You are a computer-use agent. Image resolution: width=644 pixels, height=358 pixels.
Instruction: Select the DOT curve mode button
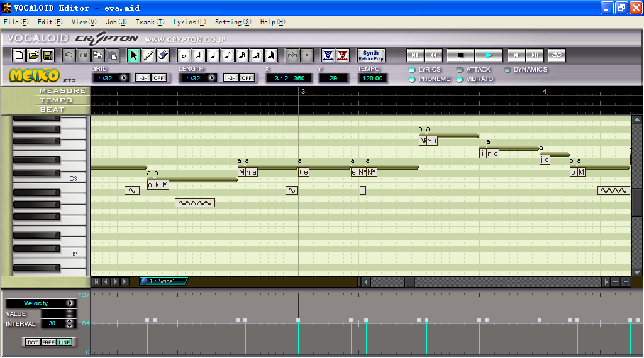(33, 342)
